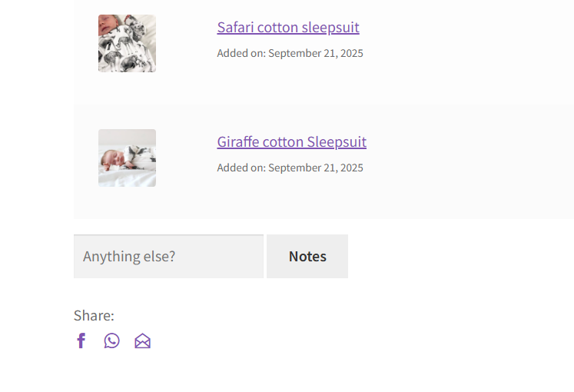Share the wishlist by email

(x=143, y=341)
